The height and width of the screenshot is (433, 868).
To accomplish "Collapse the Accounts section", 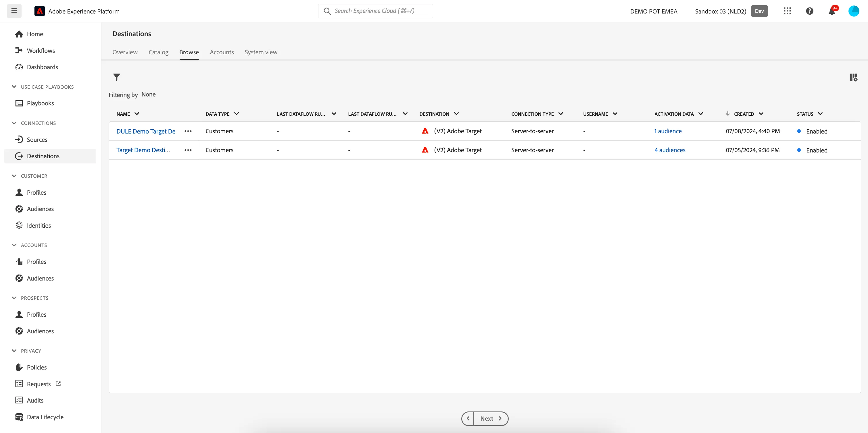I will coord(14,245).
